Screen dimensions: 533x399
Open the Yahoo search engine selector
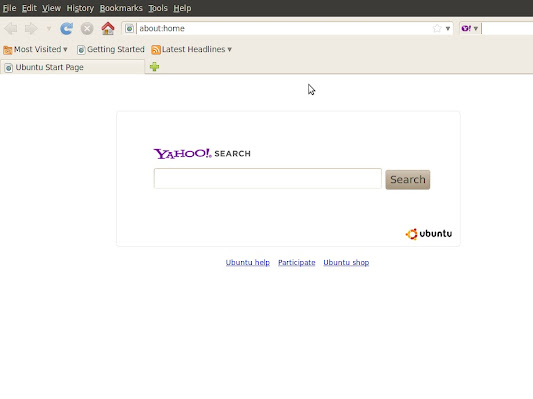click(470, 29)
